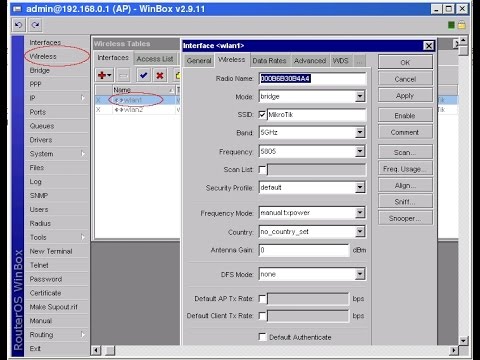The width and height of the screenshot is (480, 360).
Task: Toggle the Scan List checkbox
Action: point(263,170)
